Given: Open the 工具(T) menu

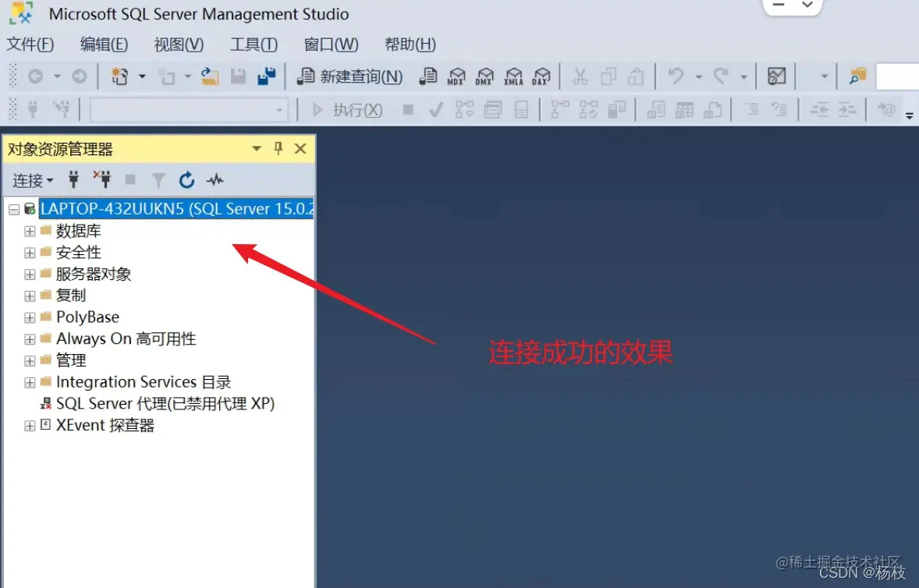Looking at the screenshot, I should pyautogui.click(x=254, y=44).
